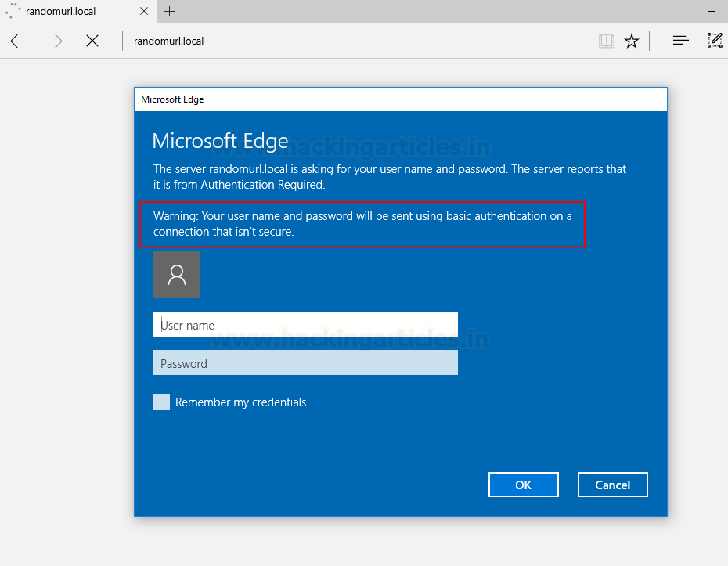
Task: Open a new tab with plus
Action: pos(169,12)
